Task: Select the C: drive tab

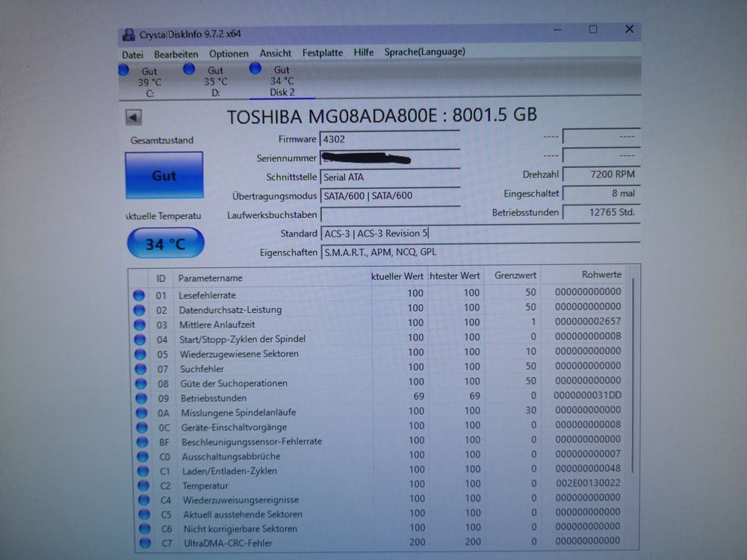Action: click(x=149, y=82)
